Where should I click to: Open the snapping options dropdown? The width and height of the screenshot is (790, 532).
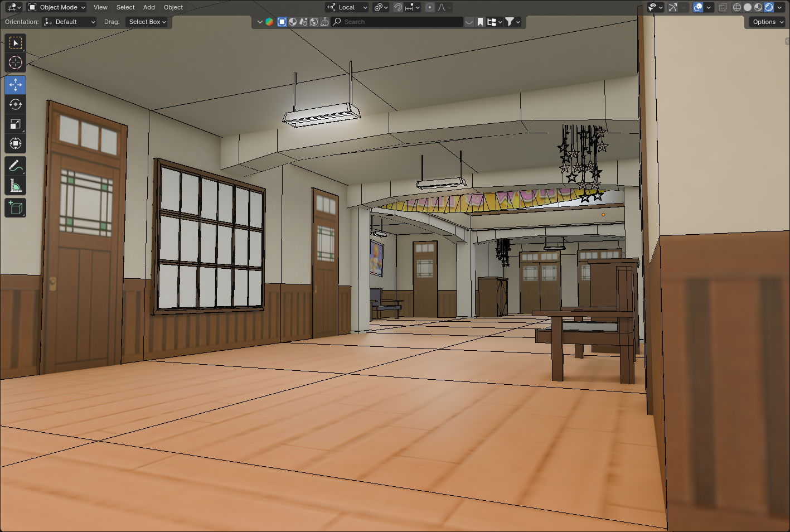click(x=413, y=7)
